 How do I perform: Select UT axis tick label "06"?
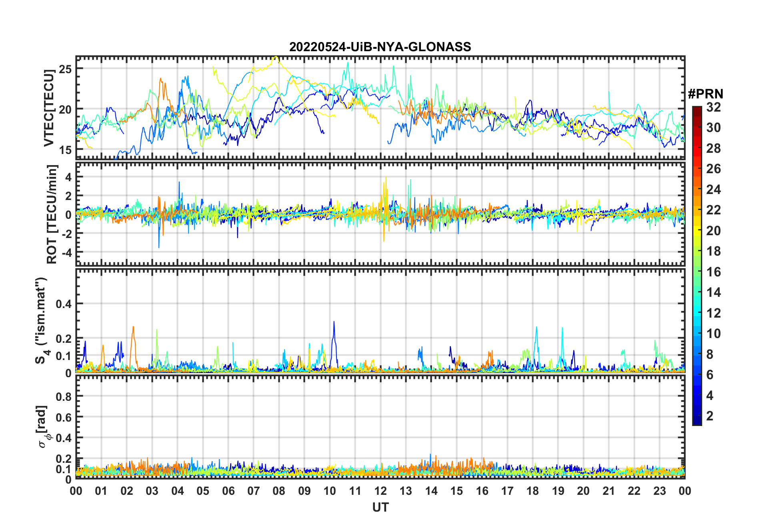pyautogui.click(x=228, y=491)
